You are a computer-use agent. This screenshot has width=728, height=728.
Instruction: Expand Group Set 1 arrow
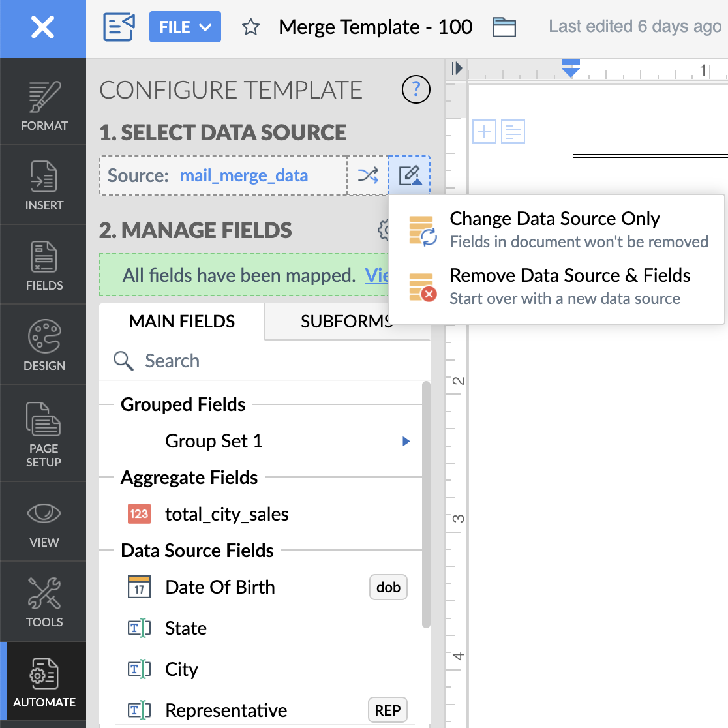[406, 442]
